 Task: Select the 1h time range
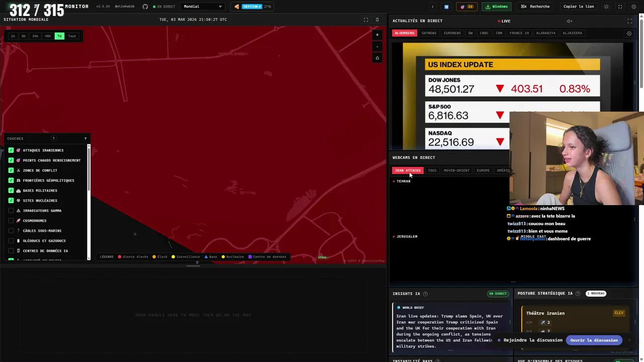(13, 36)
